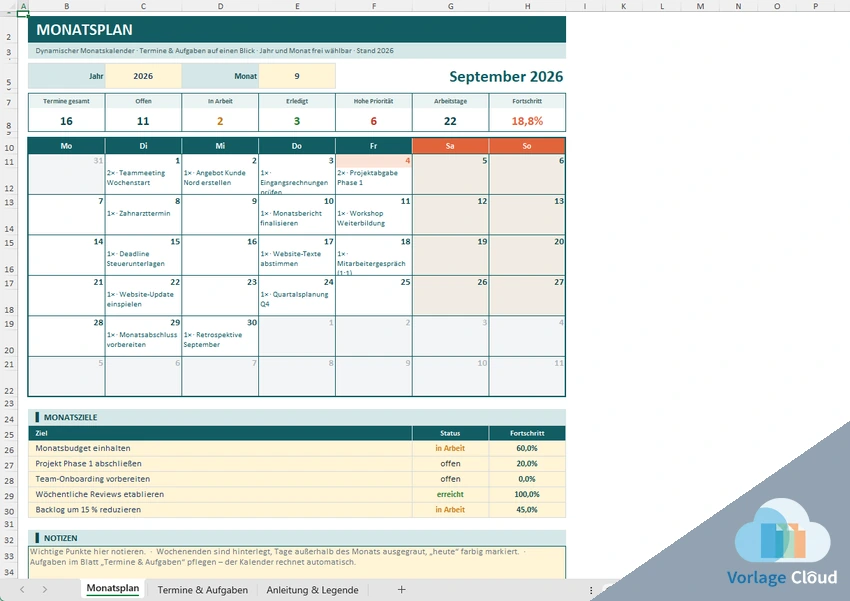Image resolution: width=850 pixels, height=601 pixels.
Task: Select column P header
Action: click(x=815, y=6)
